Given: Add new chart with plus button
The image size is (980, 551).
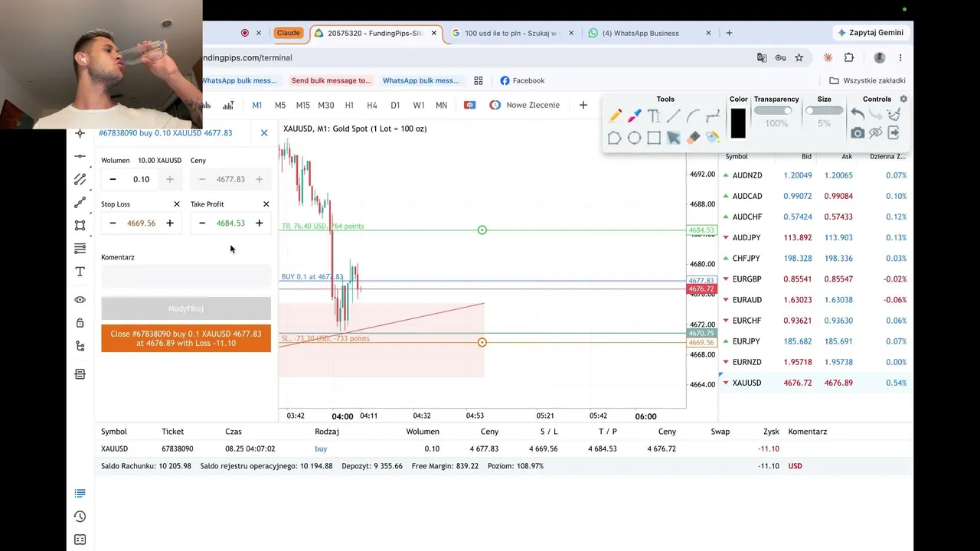Looking at the screenshot, I should (x=583, y=105).
